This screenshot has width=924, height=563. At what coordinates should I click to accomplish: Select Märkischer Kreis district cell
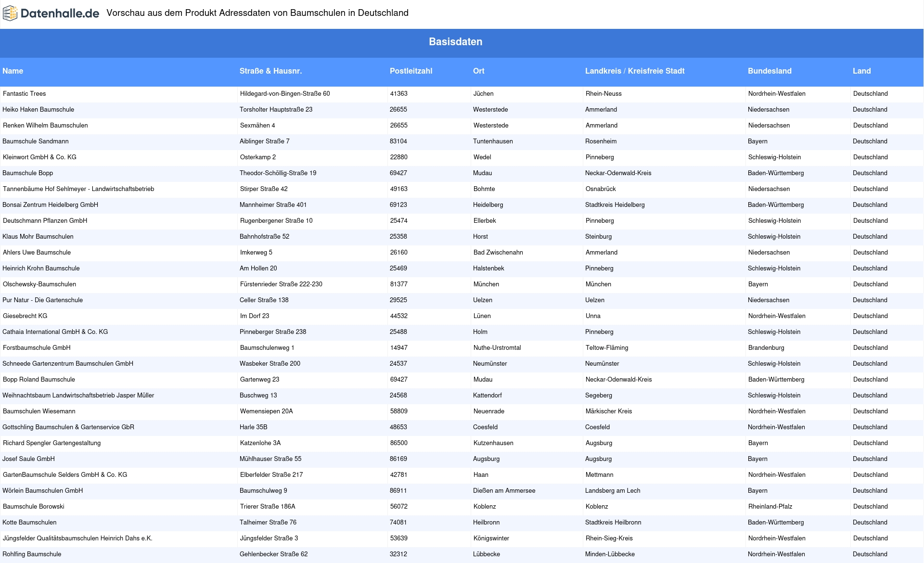pos(609,411)
